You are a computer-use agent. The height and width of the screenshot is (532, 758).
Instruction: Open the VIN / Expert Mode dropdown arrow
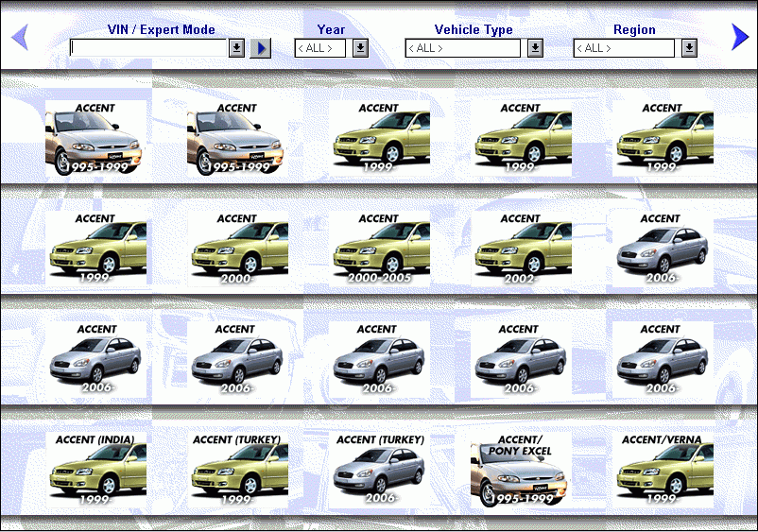236,48
